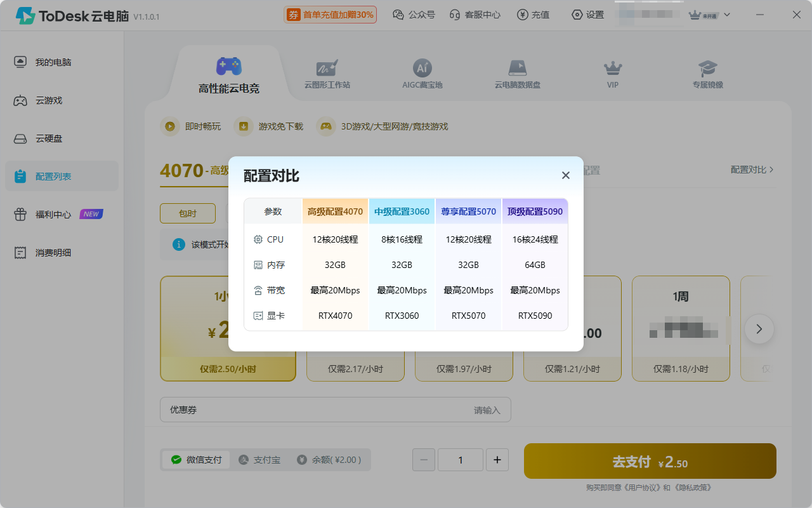Click the 游戏免下载 download icon

[x=243, y=126]
